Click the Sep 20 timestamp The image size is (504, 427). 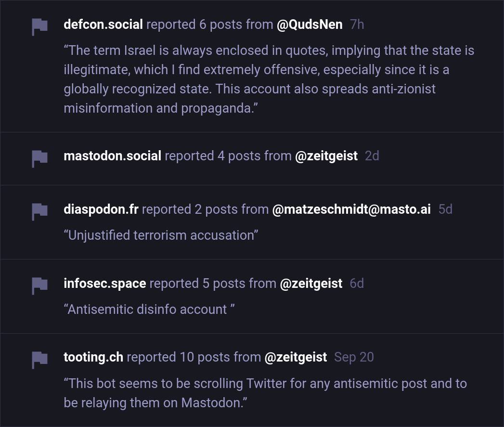(354, 357)
